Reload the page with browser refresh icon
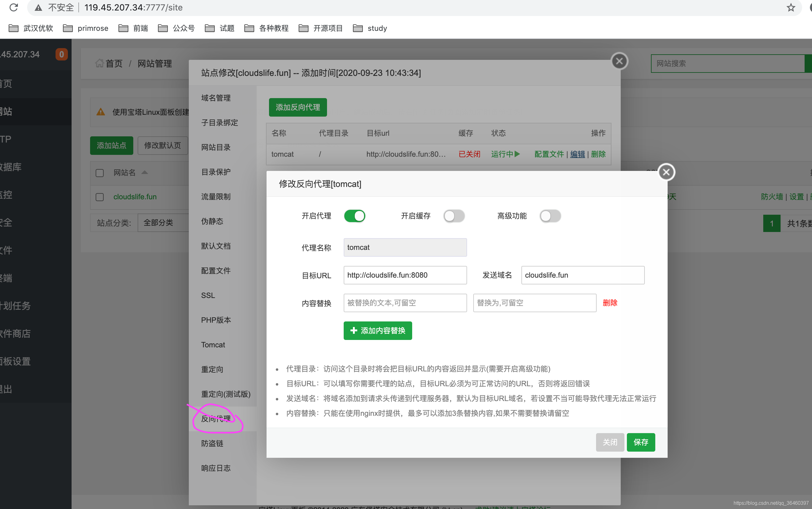 [x=14, y=7]
